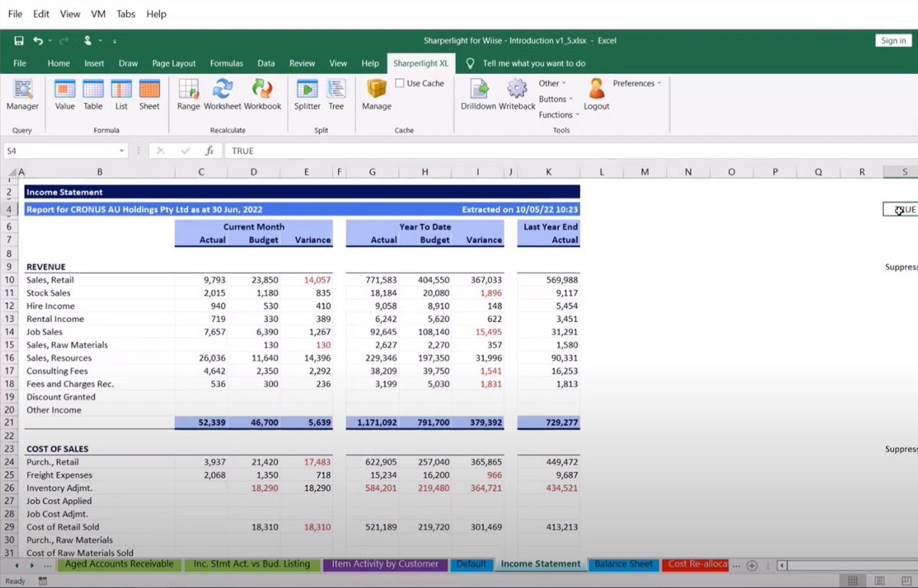Open the Item Activity by Customer sheet
The width and height of the screenshot is (918, 588).
(x=385, y=564)
